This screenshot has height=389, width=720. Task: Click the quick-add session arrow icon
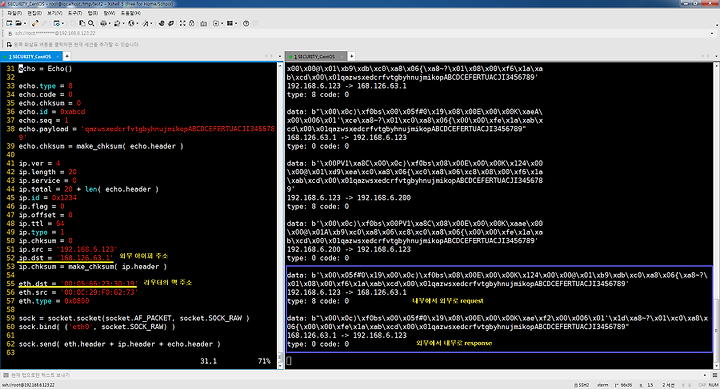[x=9, y=45]
